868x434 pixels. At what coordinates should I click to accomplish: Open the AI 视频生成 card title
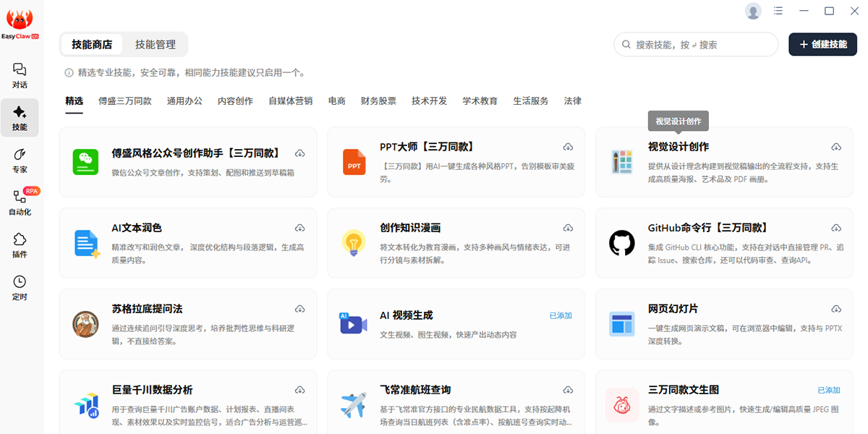[407, 315]
